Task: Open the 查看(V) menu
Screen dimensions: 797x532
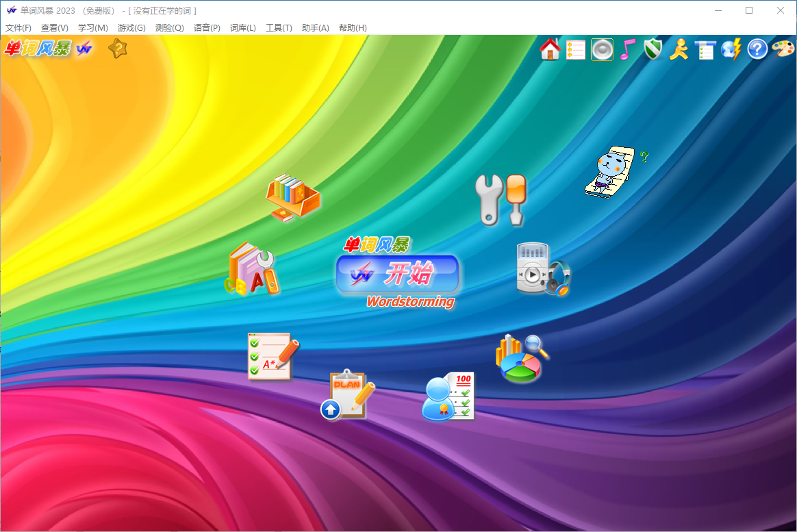Action: [54, 28]
